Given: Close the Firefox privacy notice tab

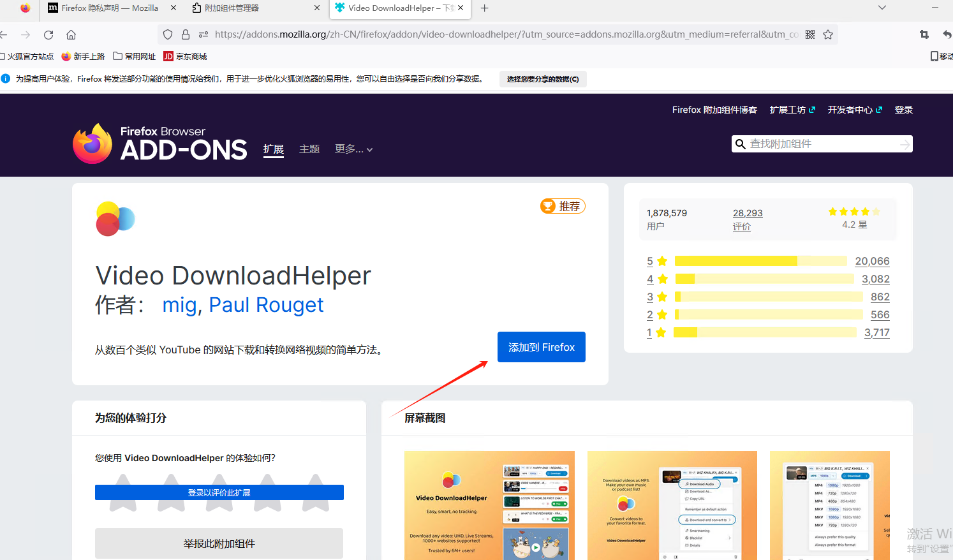Looking at the screenshot, I should (x=174, y=8).
